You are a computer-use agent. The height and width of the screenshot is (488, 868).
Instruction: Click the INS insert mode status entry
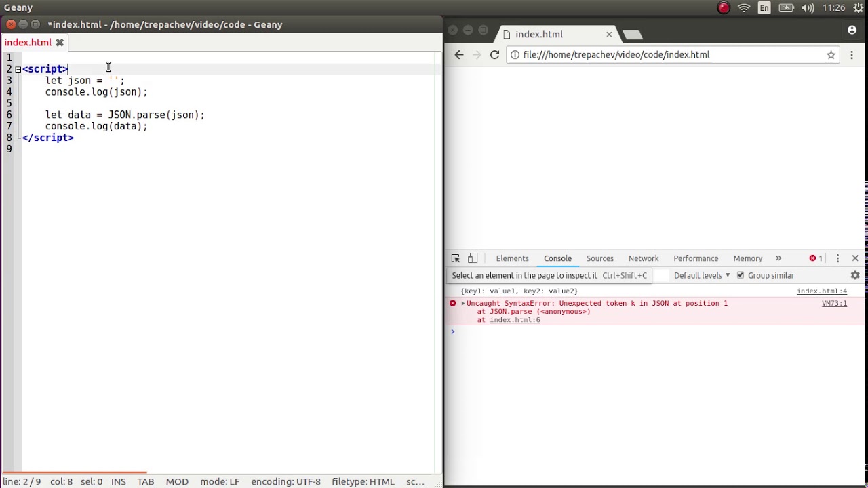pos(119,482)
